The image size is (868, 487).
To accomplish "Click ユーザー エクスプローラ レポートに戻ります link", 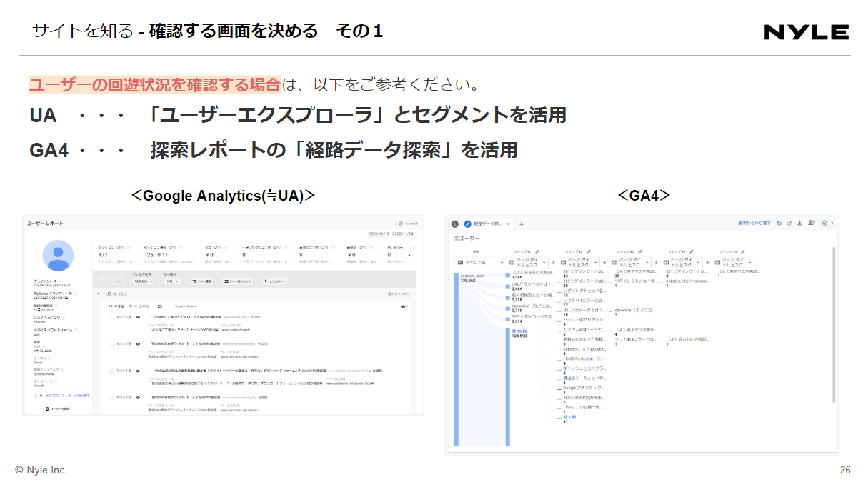I will (61, 396).
